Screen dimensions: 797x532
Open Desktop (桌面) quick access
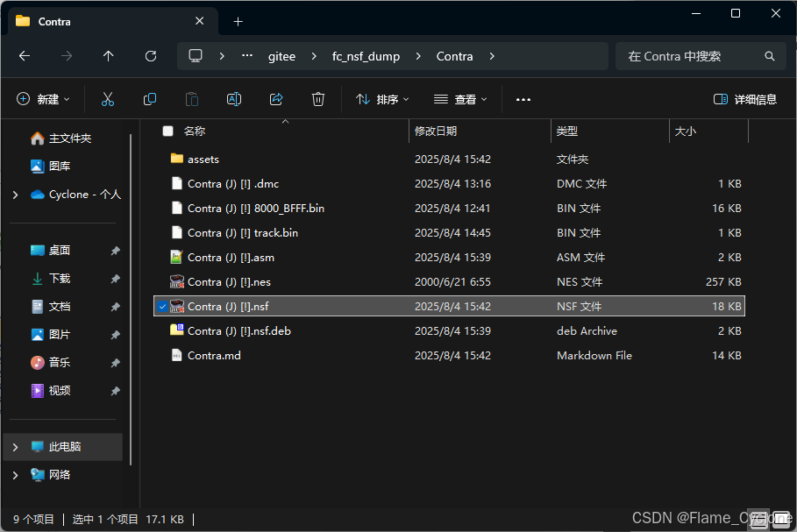(50, 251)
